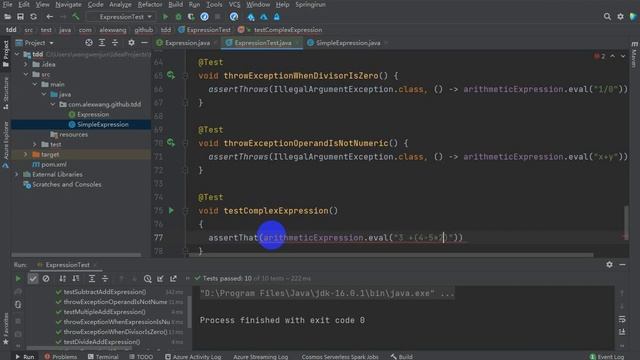Open TODO tool window
Viewport: 640px width, 360px height.
(141, 356)
